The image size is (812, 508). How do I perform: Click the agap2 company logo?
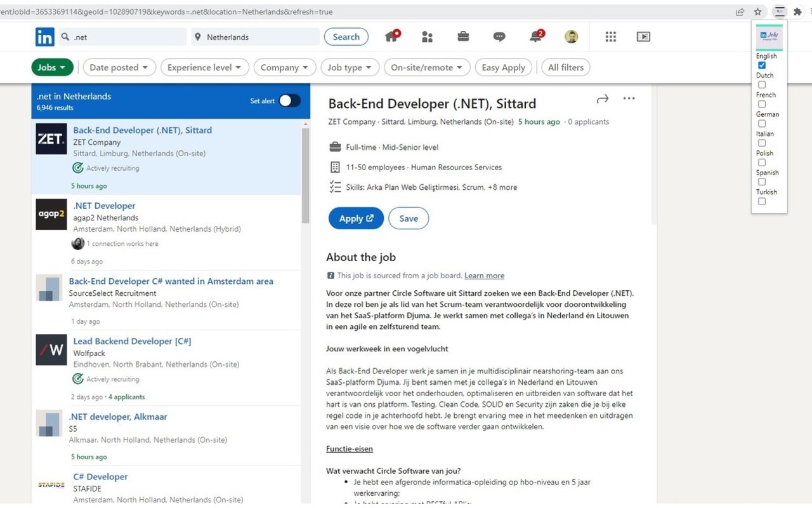tap(51, 214)
